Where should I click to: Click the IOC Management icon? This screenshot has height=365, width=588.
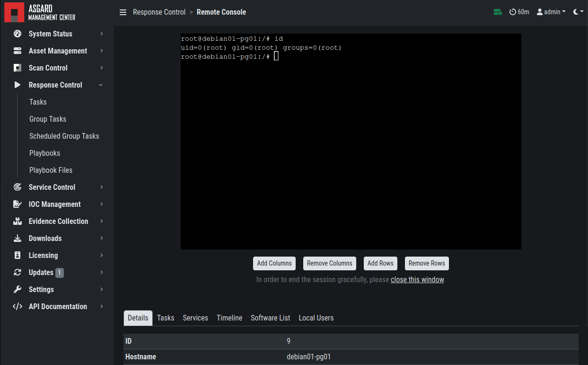pyautogui.click(x=18, y=204)
